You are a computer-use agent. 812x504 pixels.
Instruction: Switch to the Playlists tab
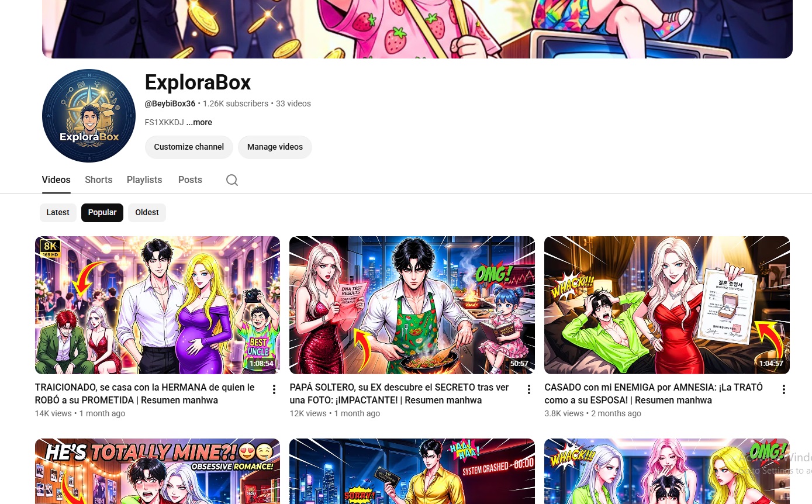click(x=144, y=180)
